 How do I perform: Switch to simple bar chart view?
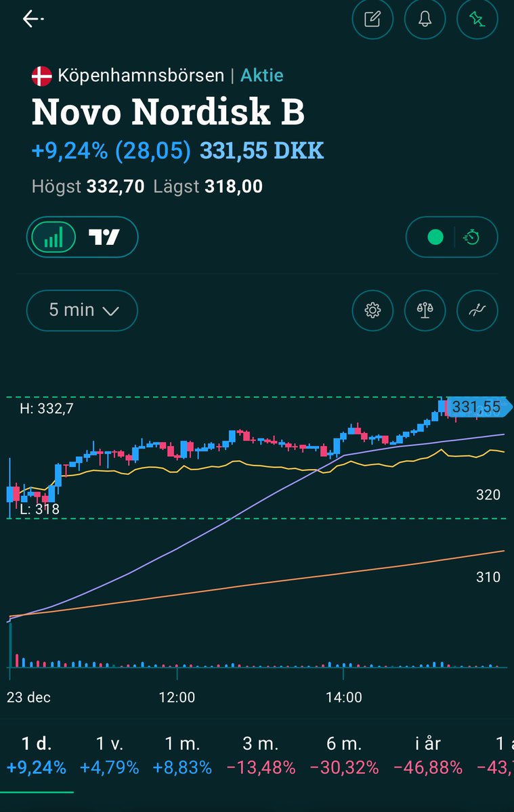click(53, 237)
